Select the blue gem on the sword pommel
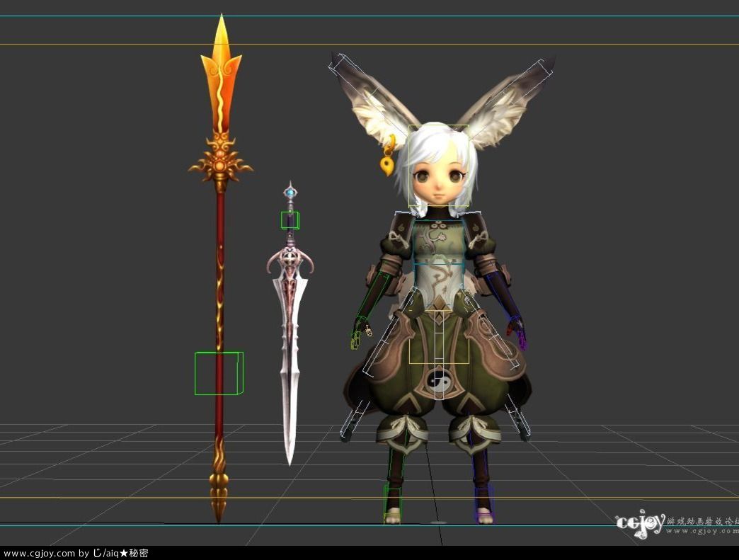The width and height of the screenshot is (739, 560). click(290, 193)
